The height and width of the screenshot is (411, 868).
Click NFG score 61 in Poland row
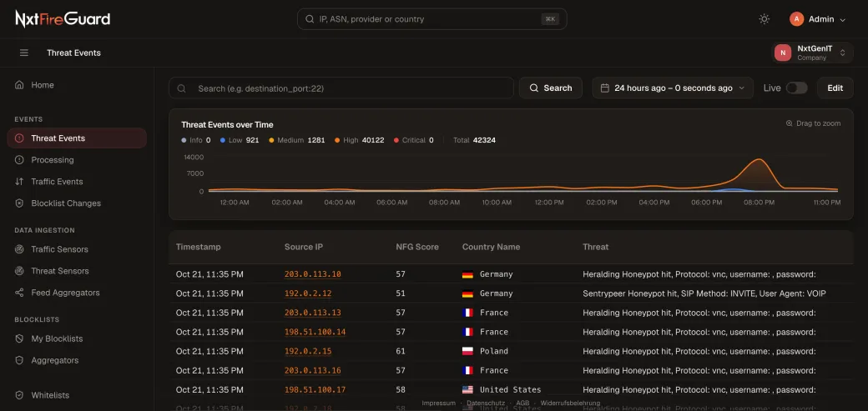point(401,351)
